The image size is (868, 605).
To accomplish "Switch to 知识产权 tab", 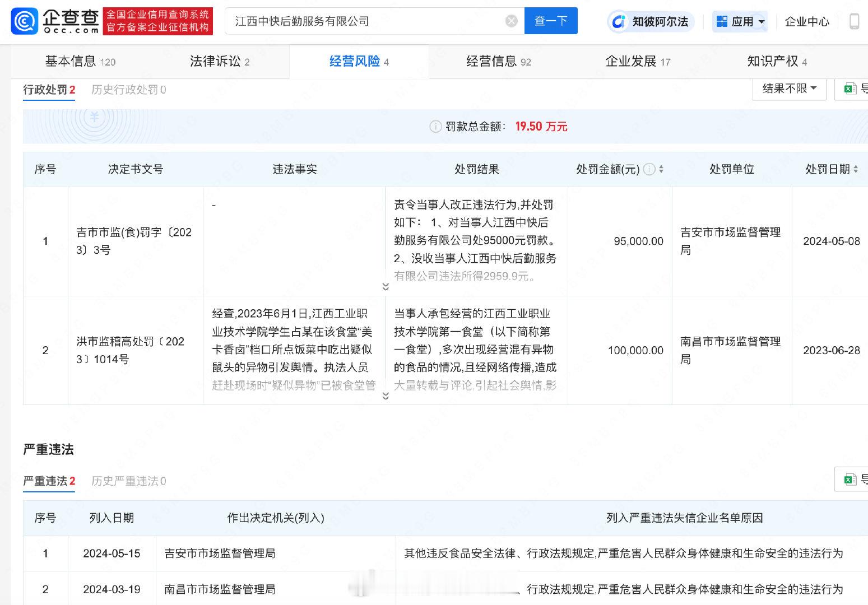I will click(x=777, y=61).
